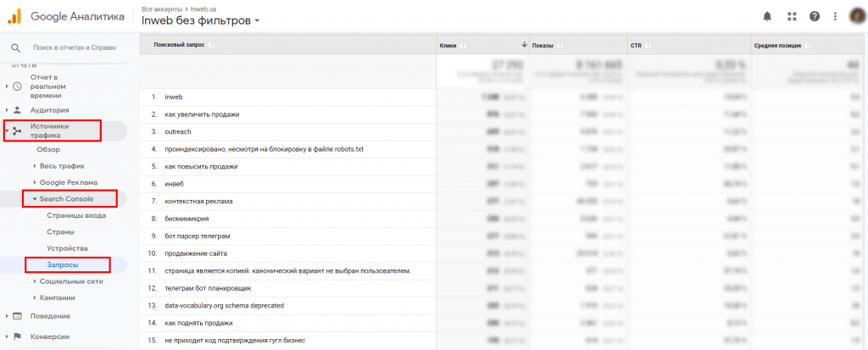Expand the Социальные сети submenu
868x350 pixels.
click(34, 281)
